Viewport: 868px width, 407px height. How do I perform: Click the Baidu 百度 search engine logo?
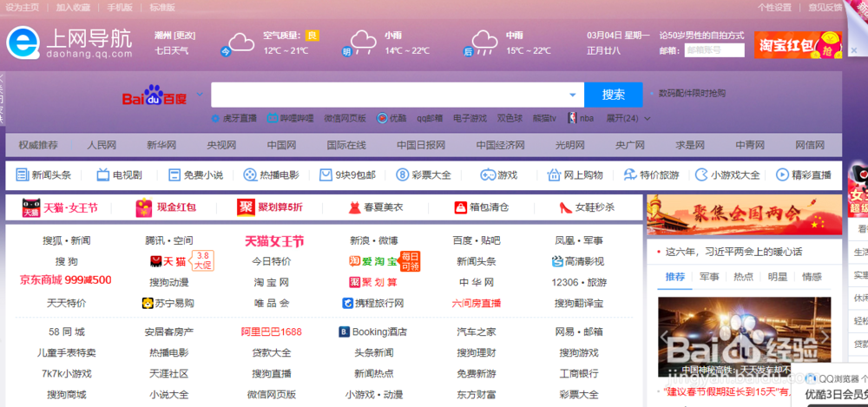tap(155, 95)
